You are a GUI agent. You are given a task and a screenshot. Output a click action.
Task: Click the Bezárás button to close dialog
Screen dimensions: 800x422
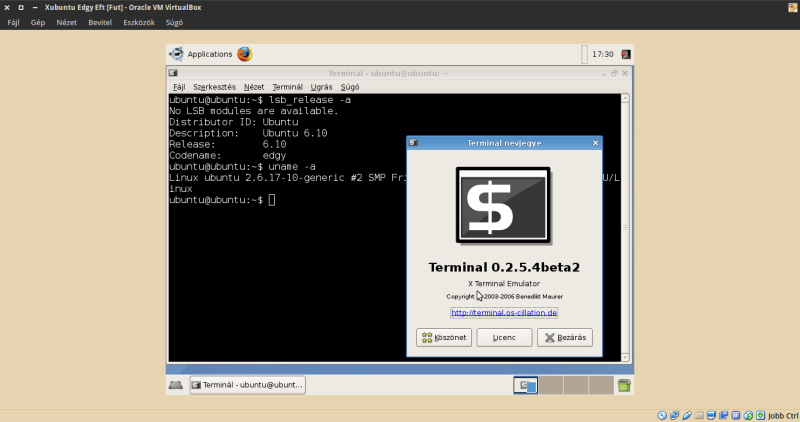pyautogui.click(x=565, y=337)
